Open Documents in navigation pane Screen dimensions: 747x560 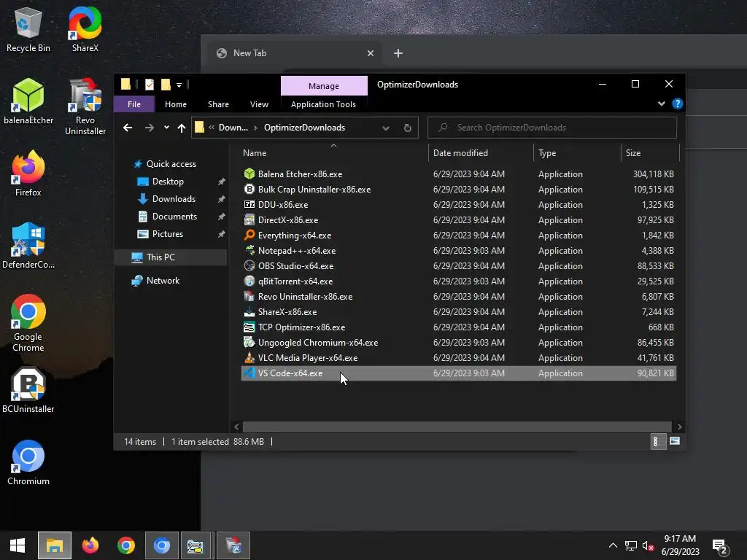(174, 217)
